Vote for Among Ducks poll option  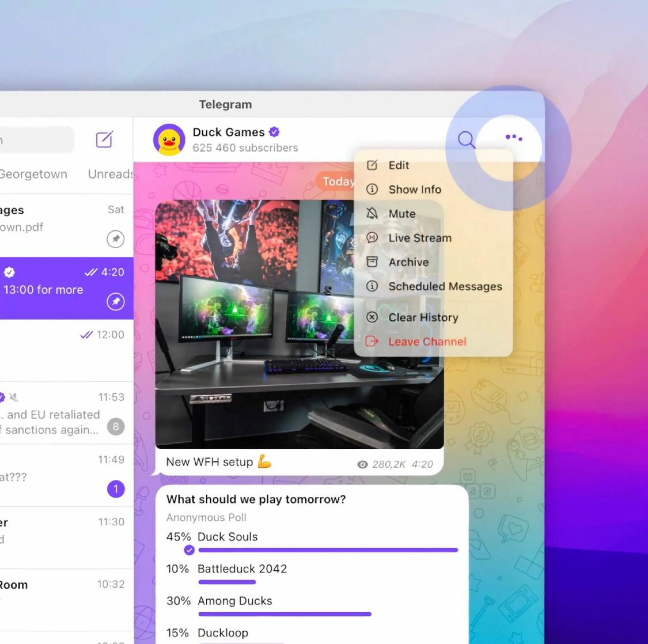pyautogui.click(x=312, y=606)
